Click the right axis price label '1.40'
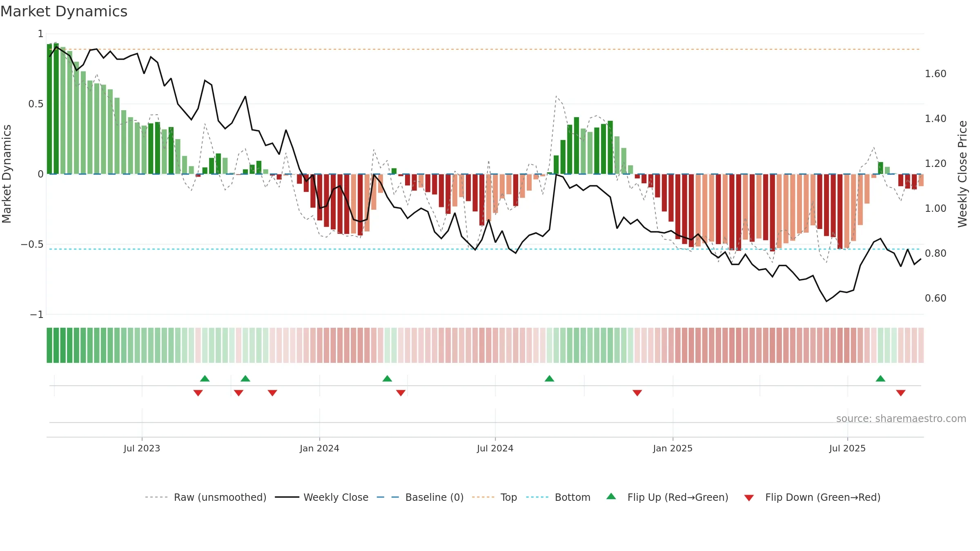This screenshot has width=980, height=551. (x=935, y=119)
